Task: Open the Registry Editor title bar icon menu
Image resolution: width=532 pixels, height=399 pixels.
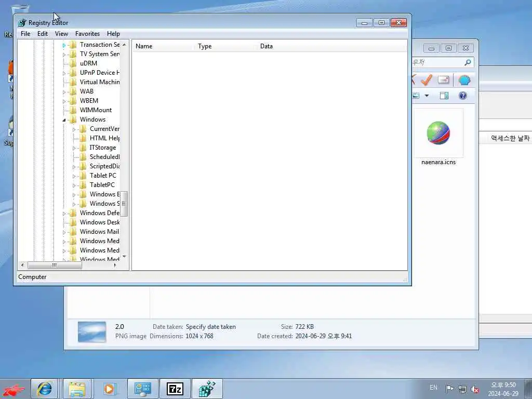Action: click(22, 23)
